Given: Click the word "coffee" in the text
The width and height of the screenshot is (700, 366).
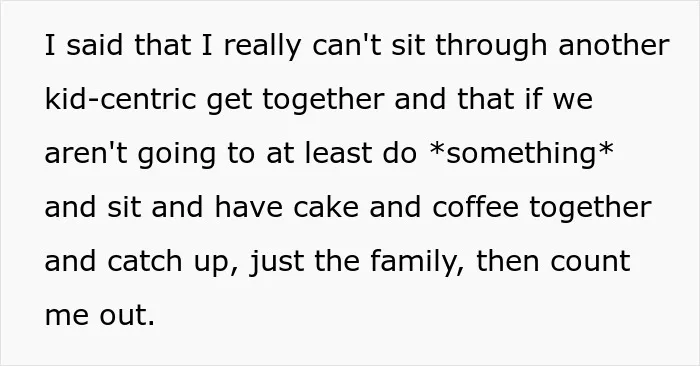Looking at the screenshot, I should pos(475,208).
